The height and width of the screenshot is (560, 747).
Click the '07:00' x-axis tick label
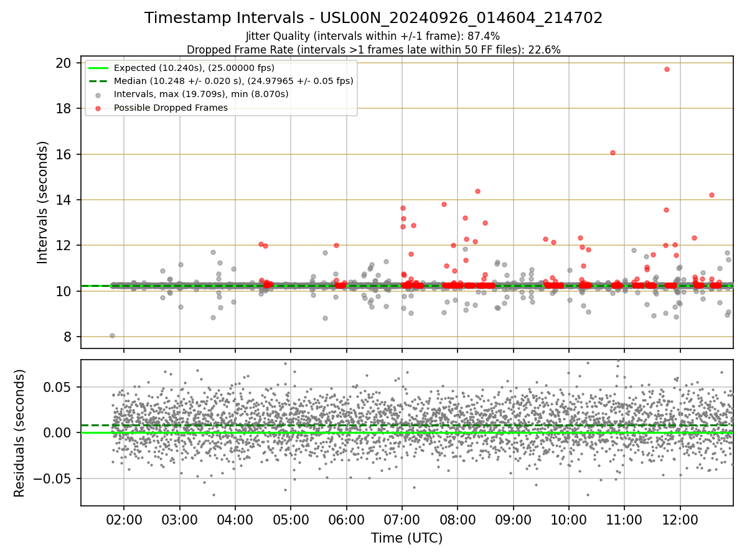(x=402, y=519)
